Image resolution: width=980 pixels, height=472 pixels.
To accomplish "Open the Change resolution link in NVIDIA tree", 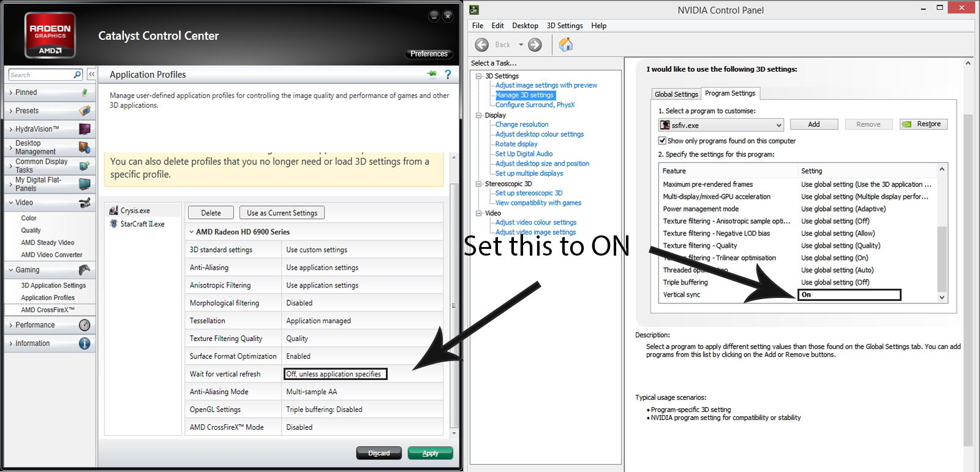I will pos(522,124).
